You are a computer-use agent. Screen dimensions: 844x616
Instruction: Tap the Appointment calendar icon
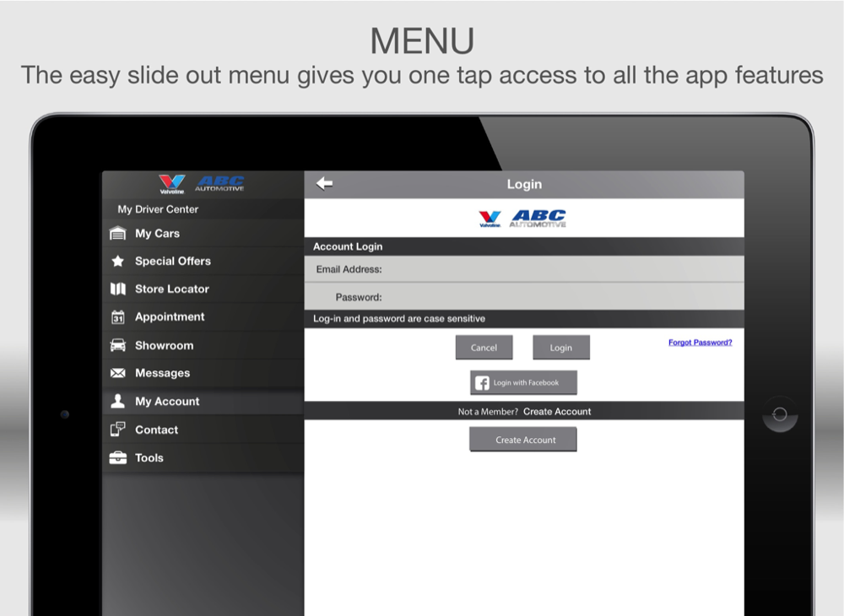click(x=118, y=317)
